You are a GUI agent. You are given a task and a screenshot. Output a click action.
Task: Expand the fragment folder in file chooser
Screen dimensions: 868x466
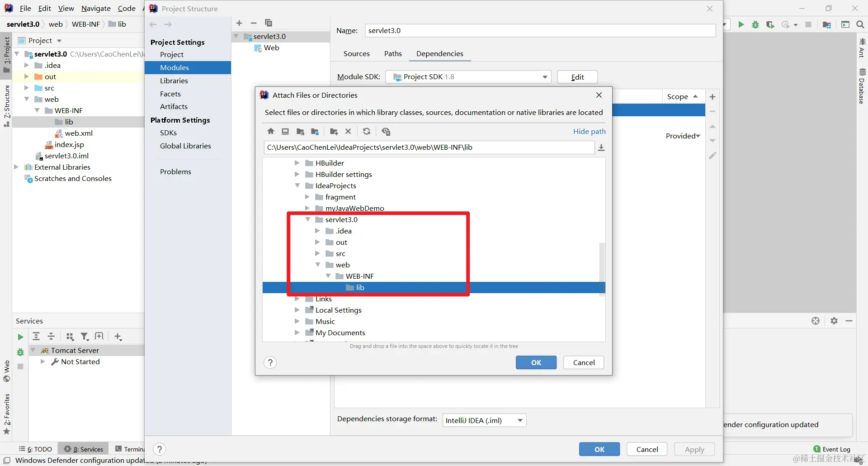[x=307, y=197]
